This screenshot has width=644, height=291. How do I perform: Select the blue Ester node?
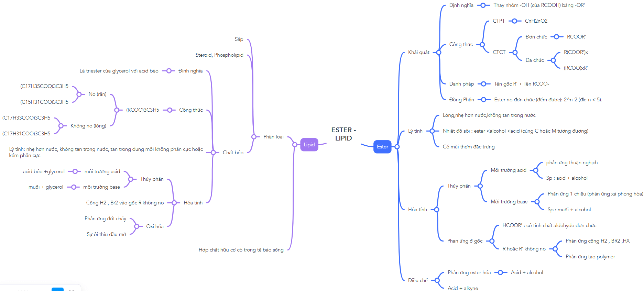pos(382,147)
